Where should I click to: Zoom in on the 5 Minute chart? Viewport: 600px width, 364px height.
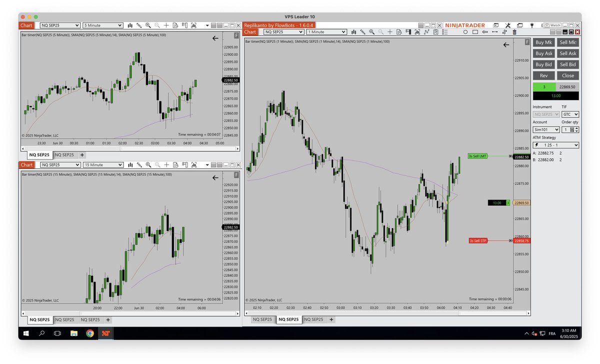pos(148,25)
